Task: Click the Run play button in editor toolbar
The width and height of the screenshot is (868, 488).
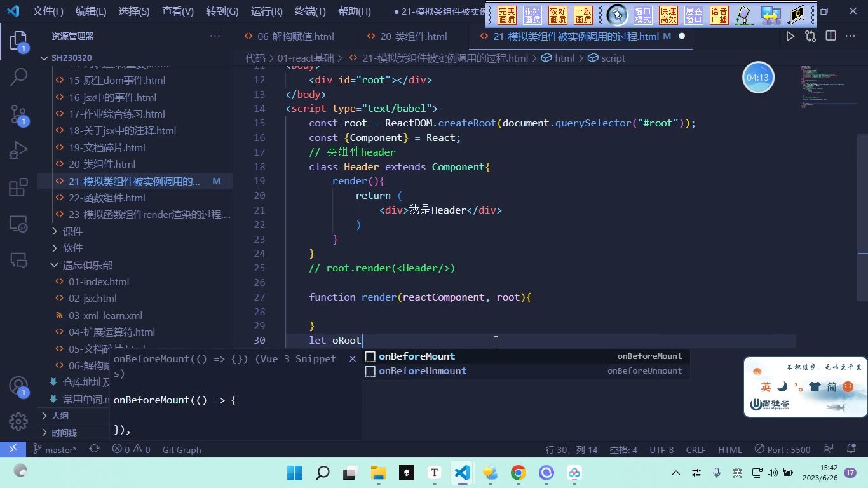Action: pyautogui.click(x=790, y=36)
